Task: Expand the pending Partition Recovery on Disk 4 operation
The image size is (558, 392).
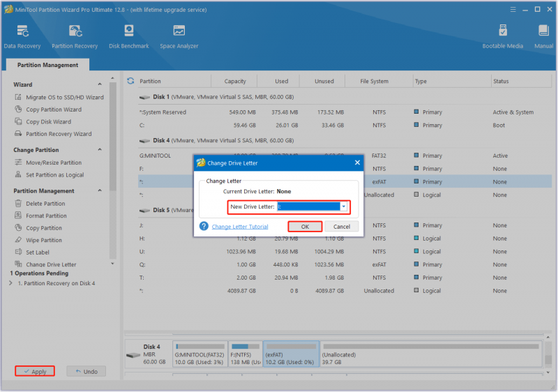Action: (10, 283)
